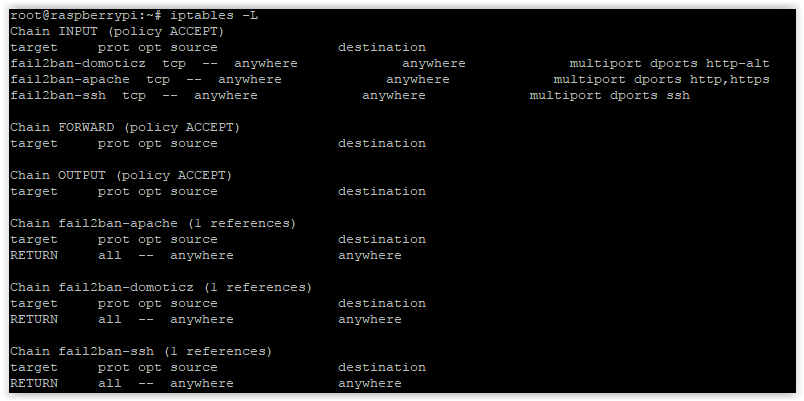Click the fail2ban-ssh target in the INPUT chain
This screenshot has height=401, width=804.
pos(58,95)
